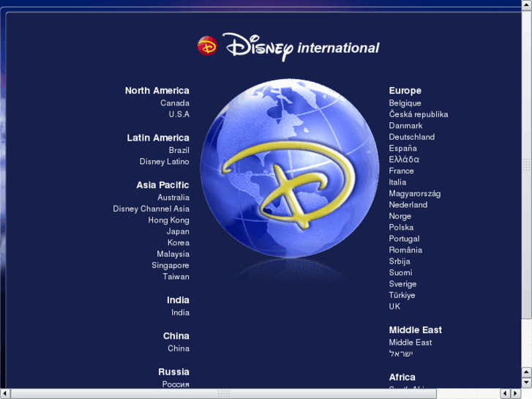532x399 pixels.
Task: Click the vertical scrollbar bottom down arrow
Action: click(527, 383)
